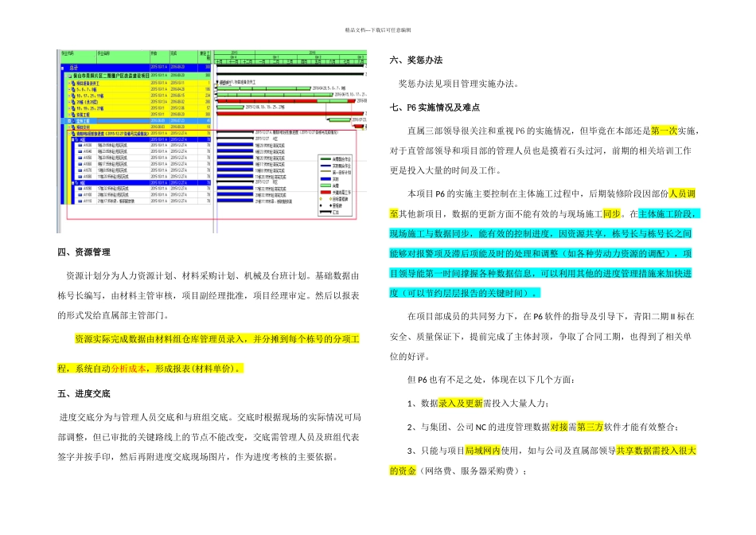This screenshot has width=756, height=535.
Task: Click the cyan line starting "目领导能第一时间掌握"
Action: click(x=540, y=273)
